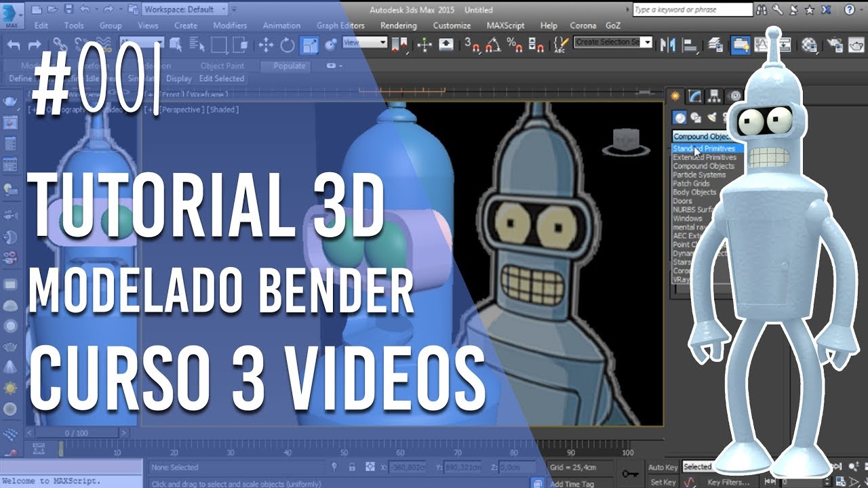Click the Save File floppy icon

(68, 9)
